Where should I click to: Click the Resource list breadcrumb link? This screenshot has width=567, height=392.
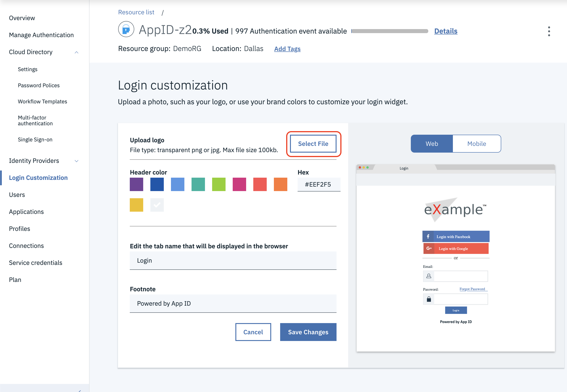[136, 12]
